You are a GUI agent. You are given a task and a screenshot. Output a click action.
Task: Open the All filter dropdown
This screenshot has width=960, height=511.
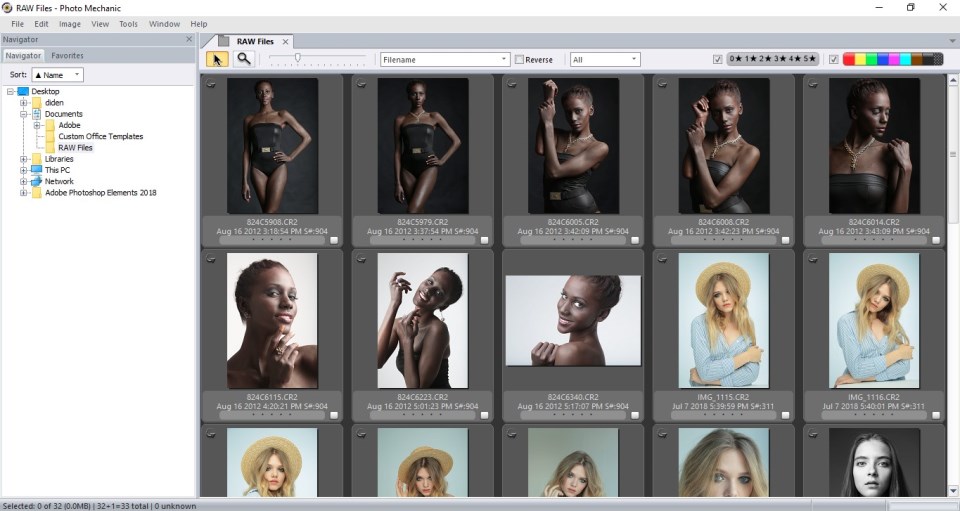point(605,59)
